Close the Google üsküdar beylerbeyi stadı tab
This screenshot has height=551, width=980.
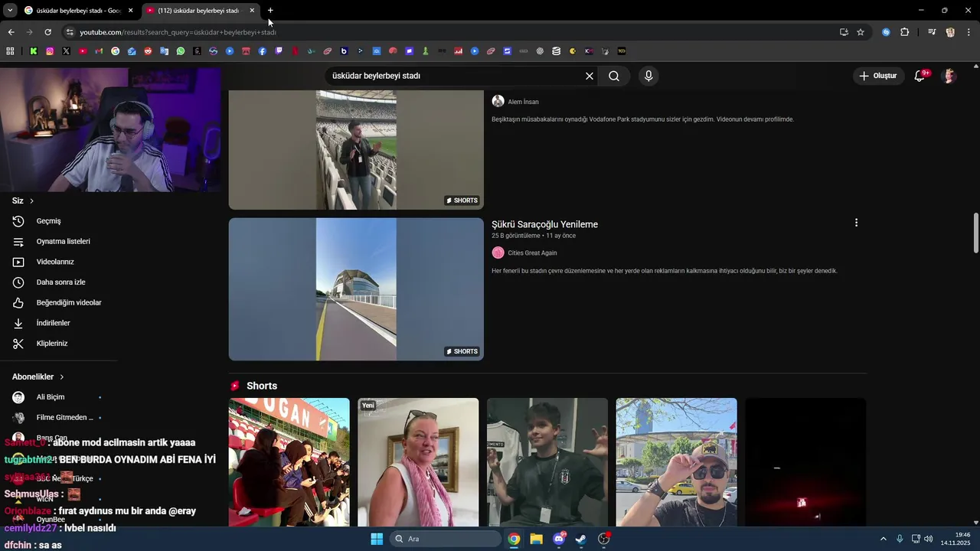[x=130, y=11]
